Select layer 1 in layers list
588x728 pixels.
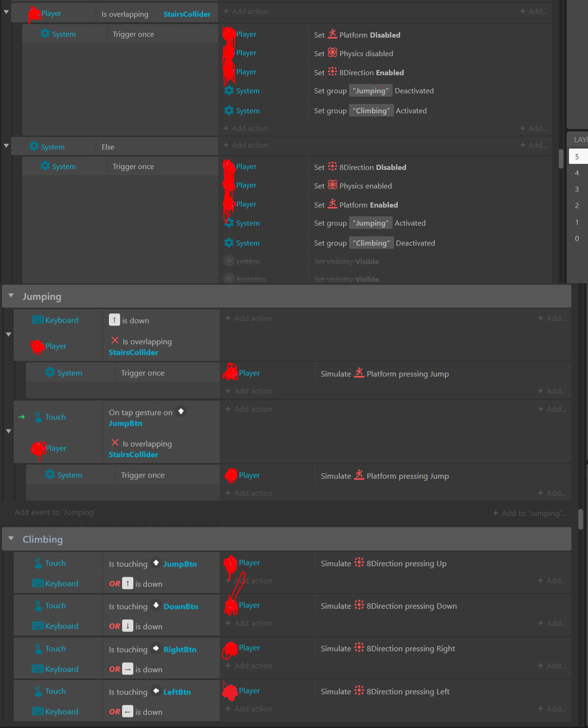578,222
